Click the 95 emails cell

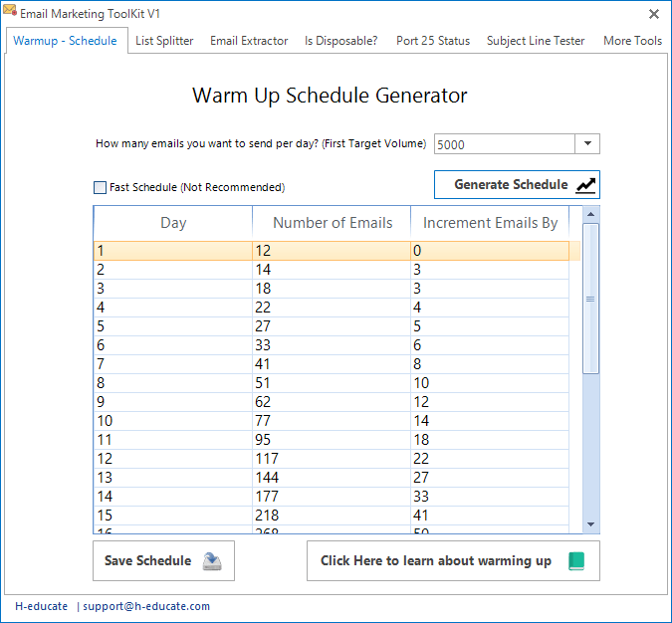tap(332, 440)
